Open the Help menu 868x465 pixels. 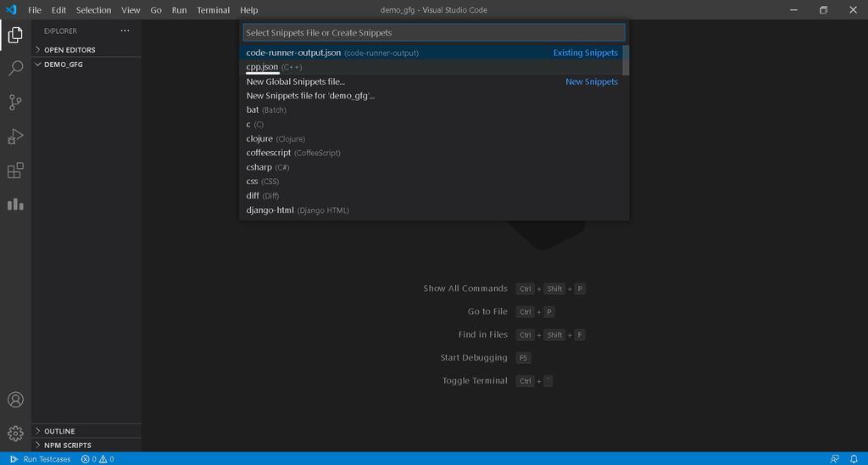pyautogui.click(x=248, y=10)
